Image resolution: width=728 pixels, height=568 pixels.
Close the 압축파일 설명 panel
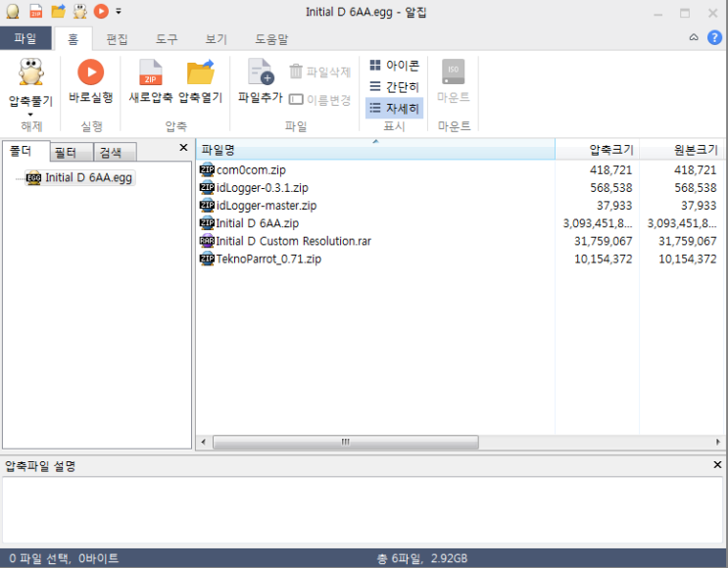pos(717,464)
